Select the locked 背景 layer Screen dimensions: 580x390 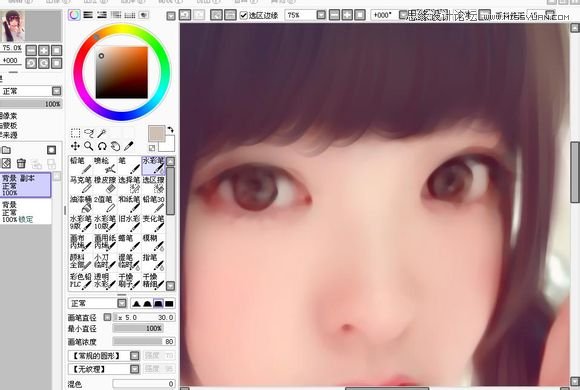click(x=26, y=212)
